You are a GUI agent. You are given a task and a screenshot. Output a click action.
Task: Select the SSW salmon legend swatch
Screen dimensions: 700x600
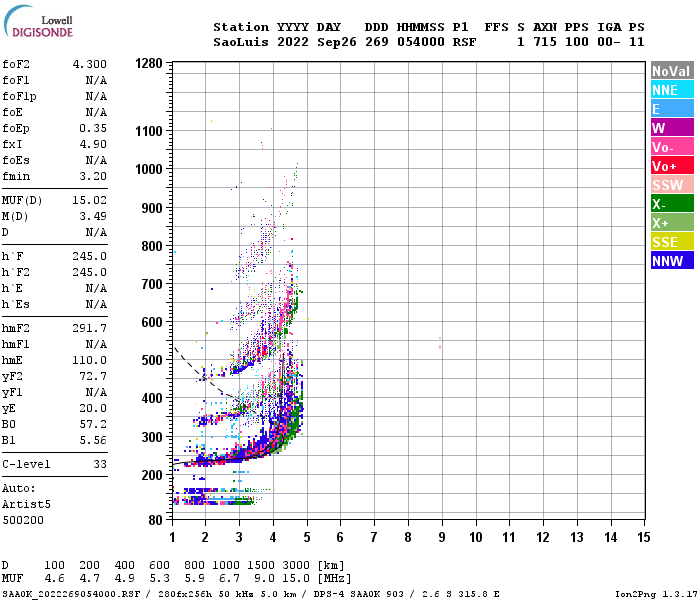(x=672, y=185)
